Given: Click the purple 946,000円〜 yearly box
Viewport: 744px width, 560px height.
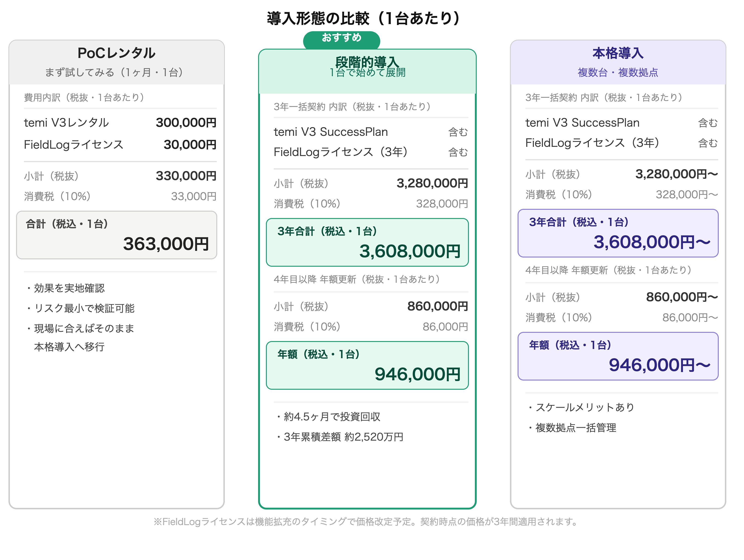Looking at the screenshot, I should pos(618,356).
